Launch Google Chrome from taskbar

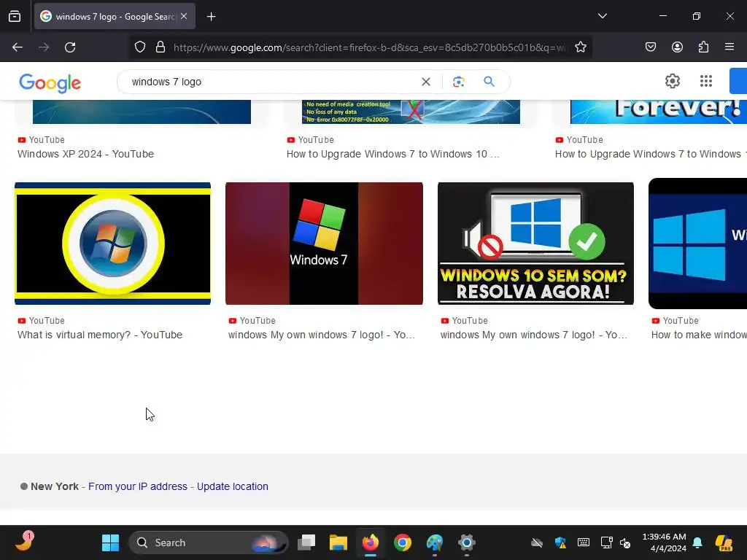coord(403,542)
